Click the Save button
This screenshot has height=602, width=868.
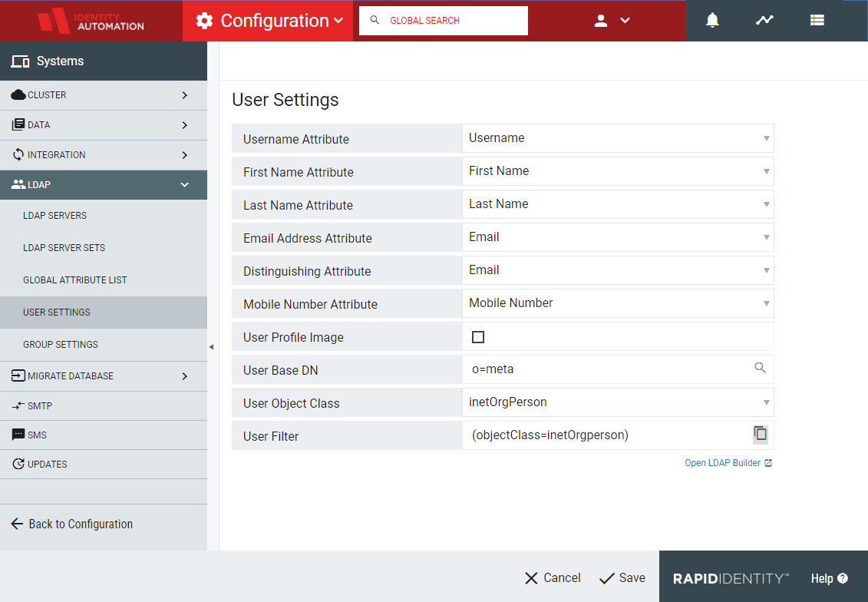coord(622,577)
